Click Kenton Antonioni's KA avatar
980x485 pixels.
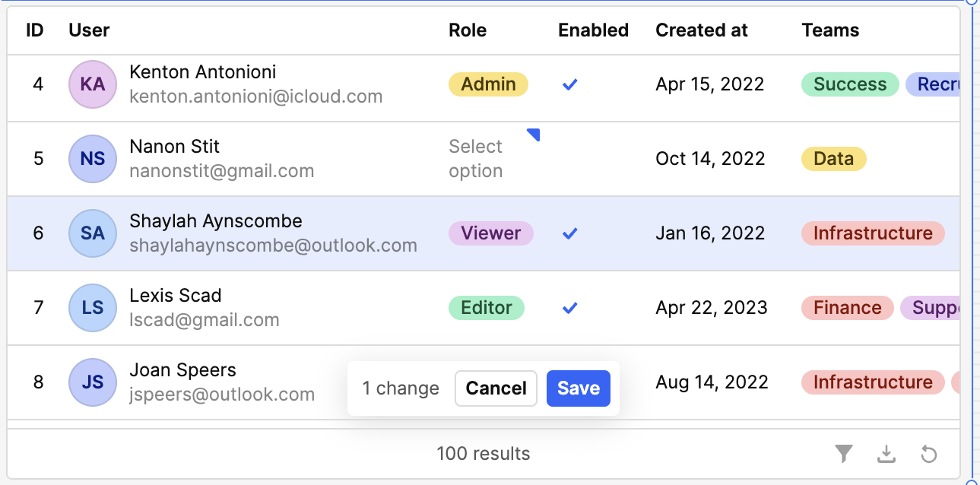pyautogui.click(x=93, y=84)
